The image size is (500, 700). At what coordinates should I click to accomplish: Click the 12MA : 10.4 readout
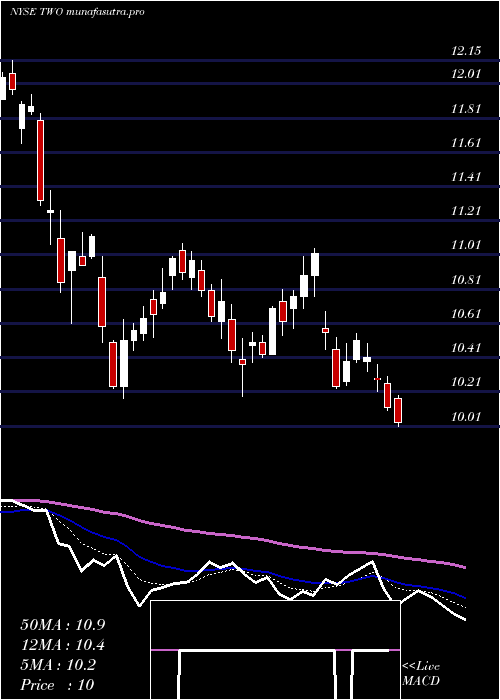pyautogui.click(x=63, y=645)
